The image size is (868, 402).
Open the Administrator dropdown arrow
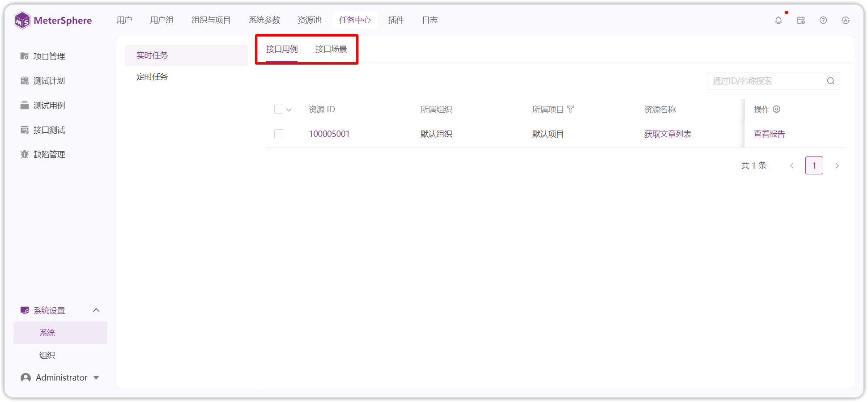tap(96, 378)
